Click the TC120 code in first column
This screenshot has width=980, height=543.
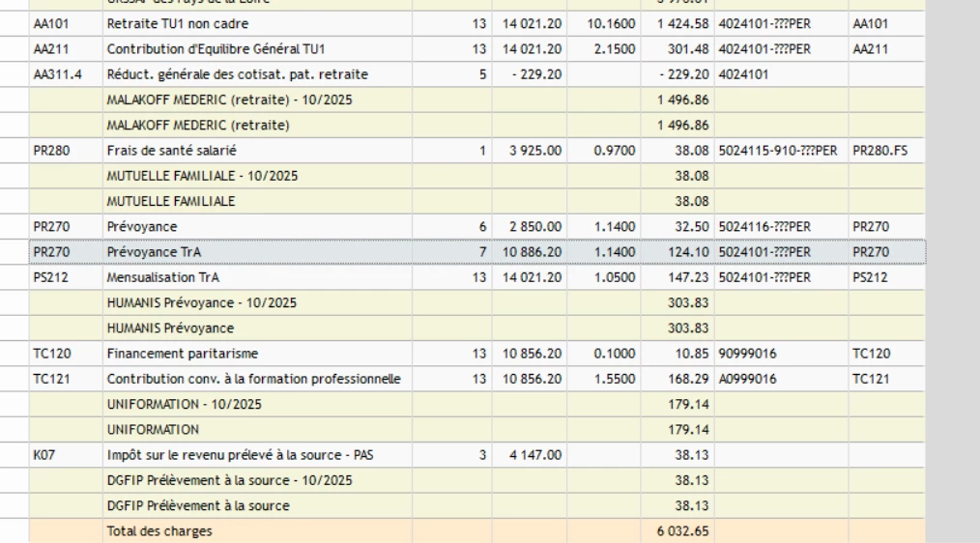point(66,354)
